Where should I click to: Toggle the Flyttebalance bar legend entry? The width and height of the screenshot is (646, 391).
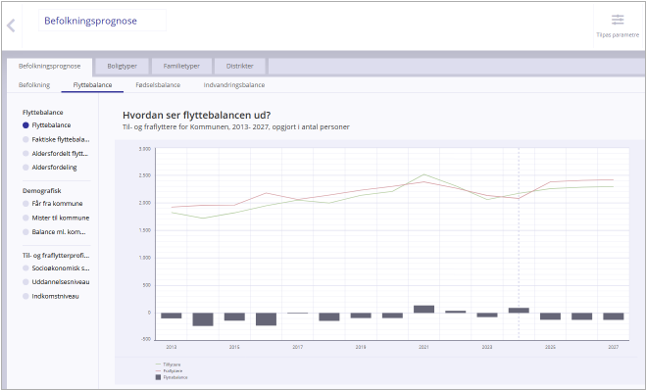[x=171, y=377]
